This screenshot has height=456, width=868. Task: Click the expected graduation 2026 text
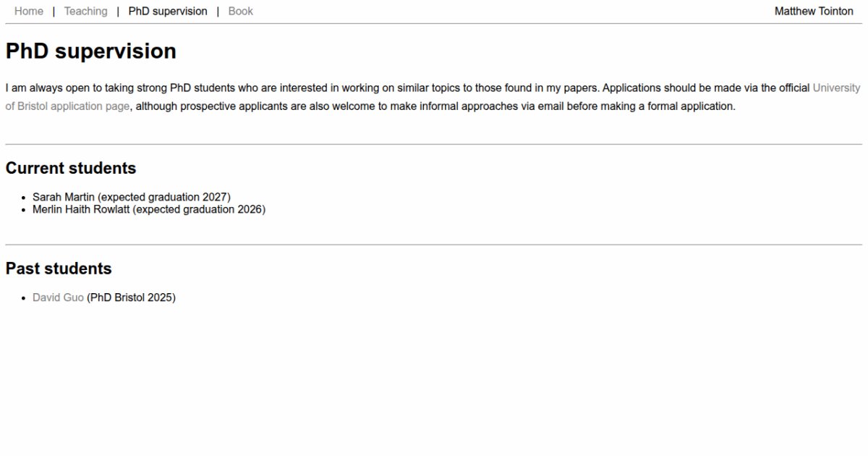click(x=200, y=210)
